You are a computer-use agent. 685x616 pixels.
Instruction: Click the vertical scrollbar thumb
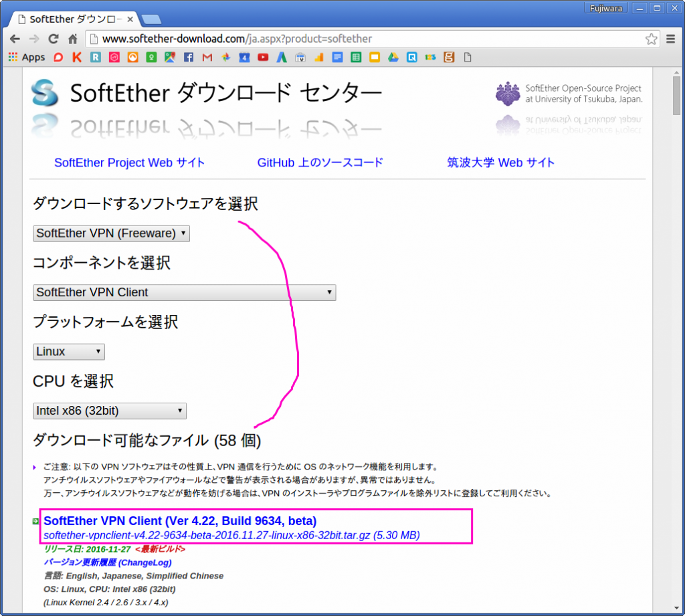click(x=677, y=95)
